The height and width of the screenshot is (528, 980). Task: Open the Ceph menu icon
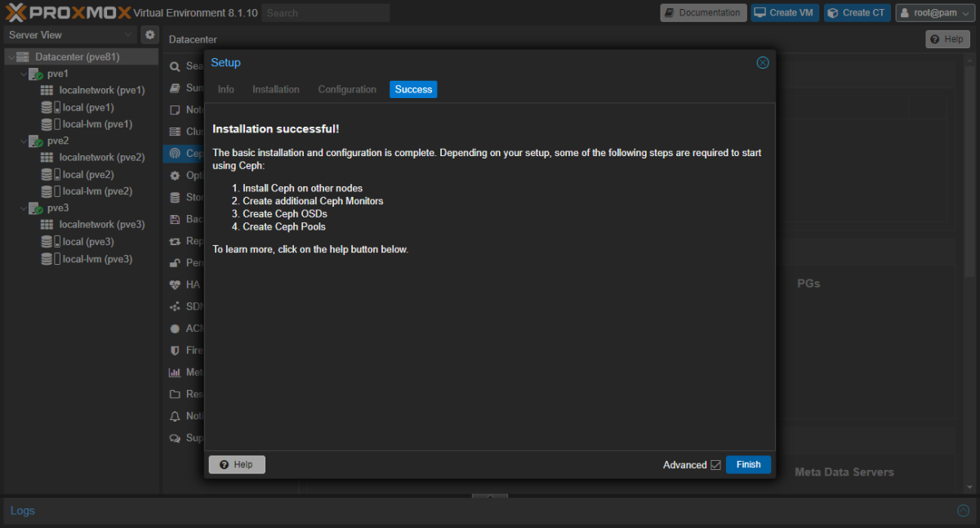175,154
